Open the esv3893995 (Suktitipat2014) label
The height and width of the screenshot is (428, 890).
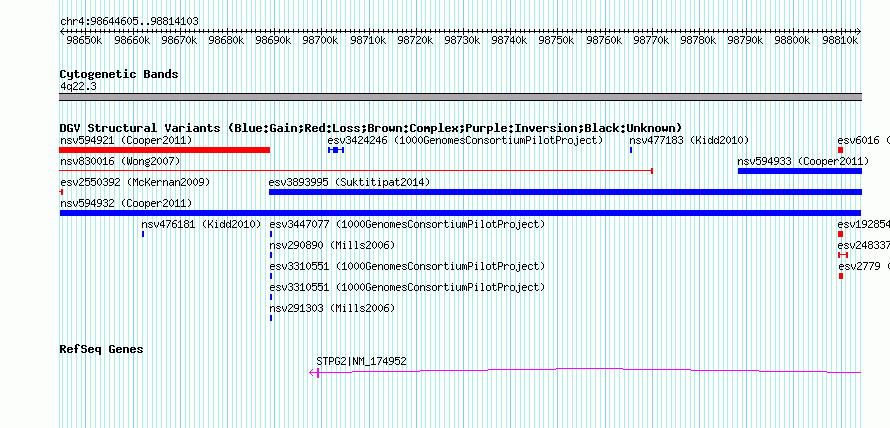click(349, 182)
